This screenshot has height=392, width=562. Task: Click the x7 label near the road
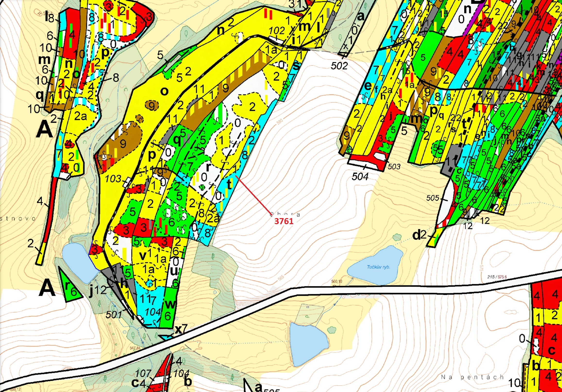(x=181, y=329)
